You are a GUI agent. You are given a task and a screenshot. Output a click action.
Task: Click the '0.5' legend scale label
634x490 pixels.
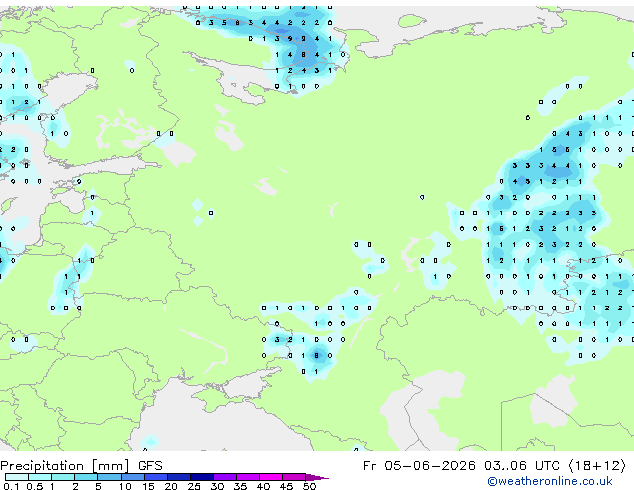(x=35, y=486)
